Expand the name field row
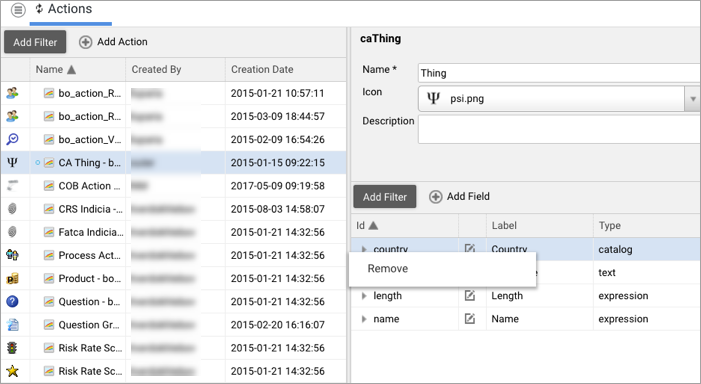The width and height of the screenshot is (701, 384). click(x=364, y=319)
